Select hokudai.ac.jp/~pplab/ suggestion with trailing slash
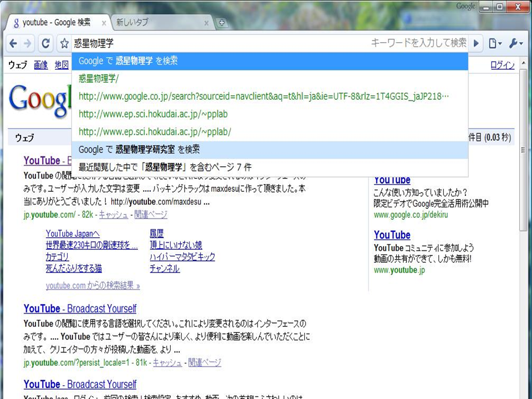The image size is (532, 399). coord(270,132)
